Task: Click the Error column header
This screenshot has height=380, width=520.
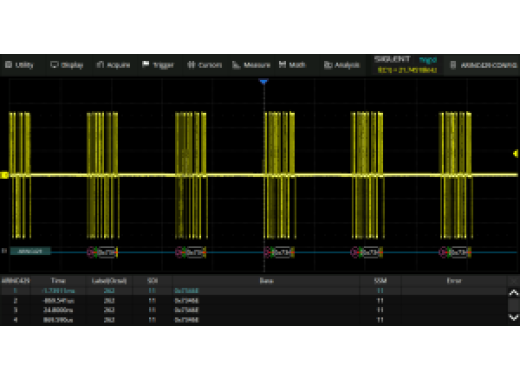Action: (454, 281)
